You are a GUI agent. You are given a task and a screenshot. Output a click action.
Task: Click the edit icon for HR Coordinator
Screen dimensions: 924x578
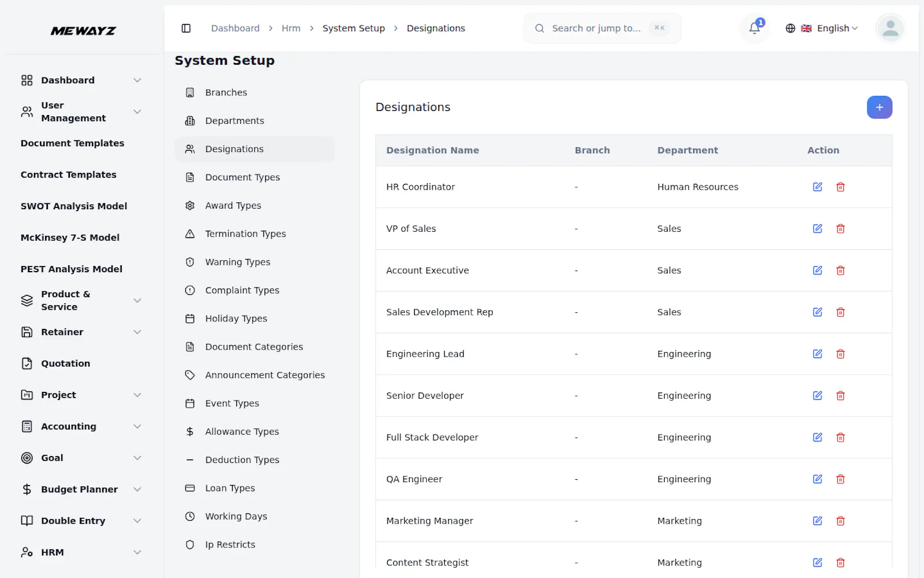[817, 187]
